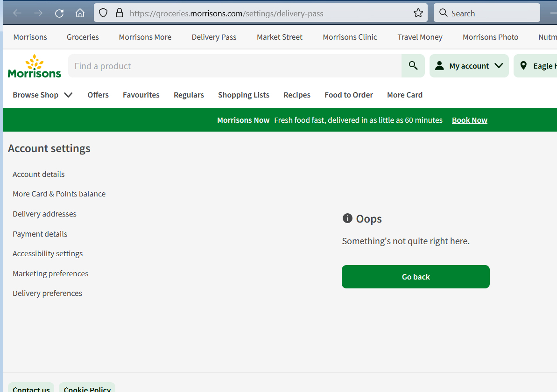Image resolution: width=557 pixels, height=392 pixels.
Task: Bookmark this page with the star icon
Action: (418, 13)
